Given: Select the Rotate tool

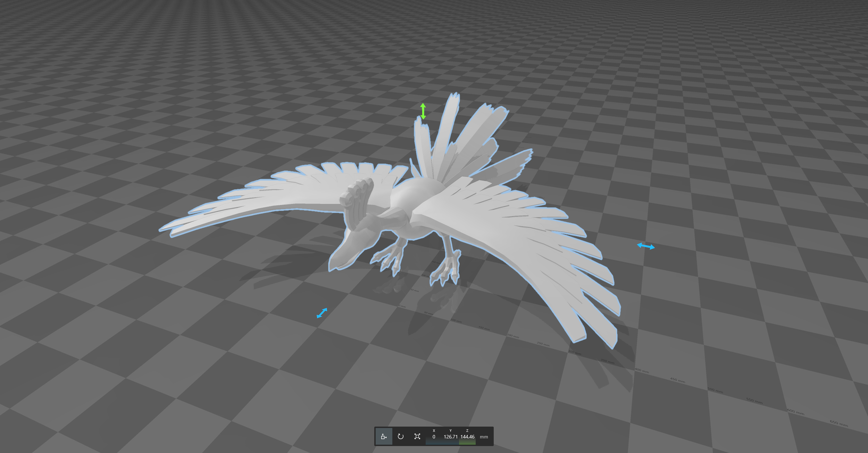Looking at the screenshot, I should (400, 436).
